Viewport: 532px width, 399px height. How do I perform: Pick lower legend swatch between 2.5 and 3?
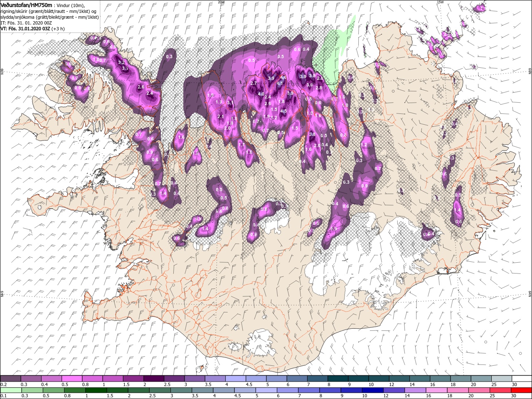(159, 390)
